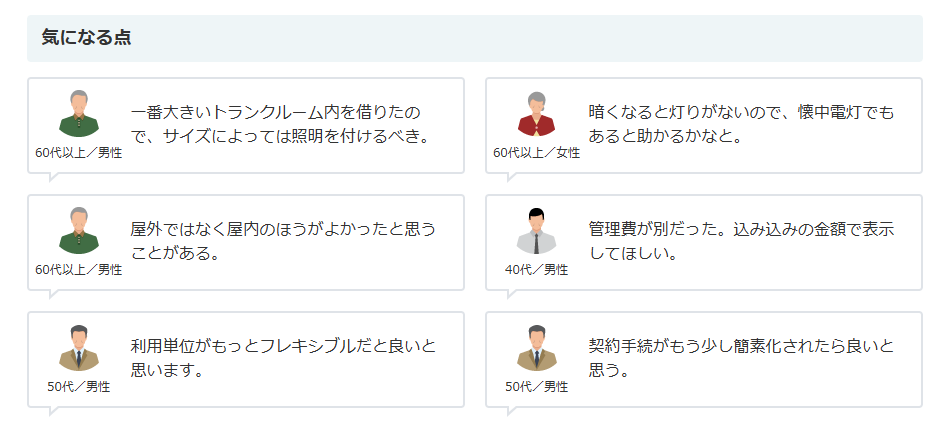Click avatar beside the largest trunk room lighting review
The height and width of the screenshot is (435, 950).
pos(79,114)
